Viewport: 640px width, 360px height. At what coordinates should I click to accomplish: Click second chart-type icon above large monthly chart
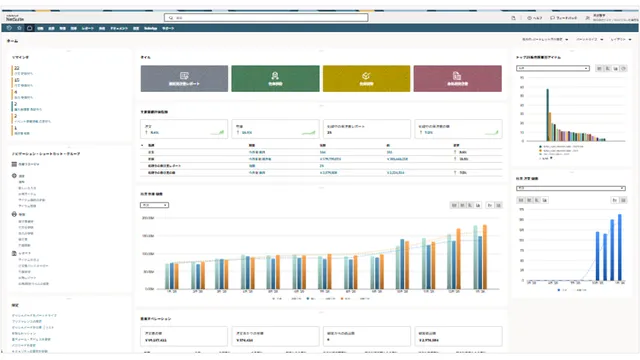(462, 205)
